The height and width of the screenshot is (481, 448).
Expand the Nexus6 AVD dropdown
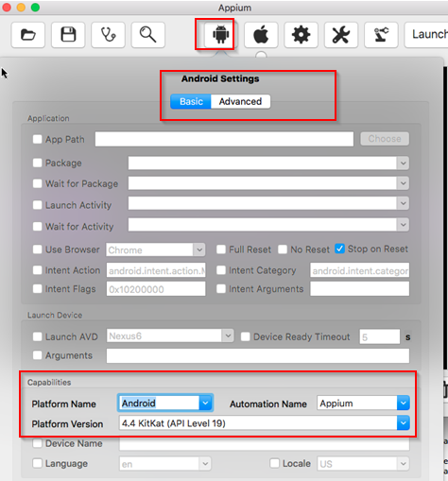click(x=228, y=335)
